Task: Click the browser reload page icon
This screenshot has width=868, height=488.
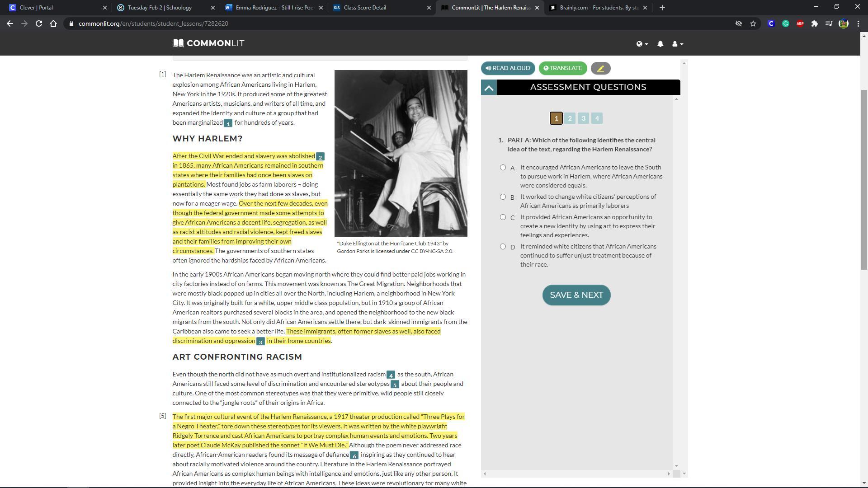Action: (x=39, y=23)
